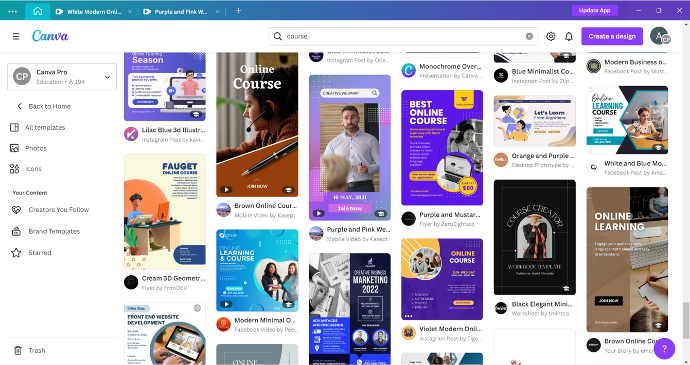This screenshot has width=690, height=365.
Task: Open the purple help question mark button
Action: pos(664,348)
